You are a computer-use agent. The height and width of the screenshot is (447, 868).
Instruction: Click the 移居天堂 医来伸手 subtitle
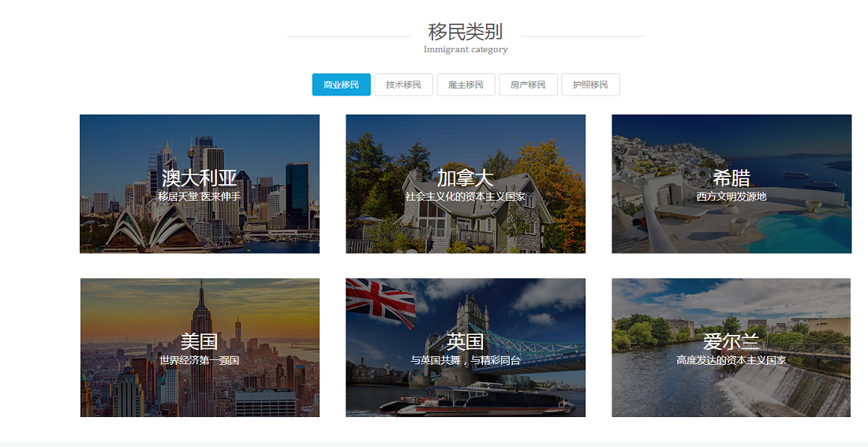(200, 196)
